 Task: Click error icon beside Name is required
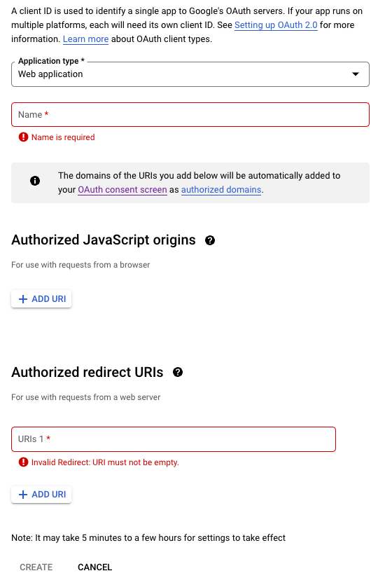point(24,137)
